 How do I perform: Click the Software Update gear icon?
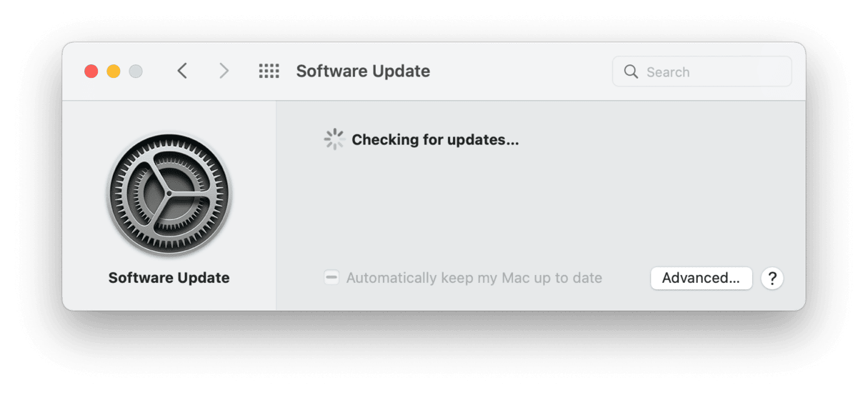coord(169,193)
